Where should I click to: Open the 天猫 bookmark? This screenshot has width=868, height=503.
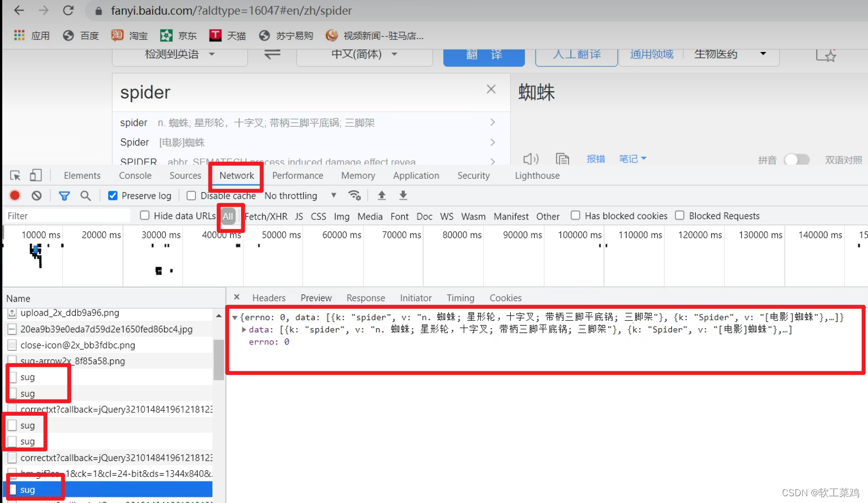(228, 36)
